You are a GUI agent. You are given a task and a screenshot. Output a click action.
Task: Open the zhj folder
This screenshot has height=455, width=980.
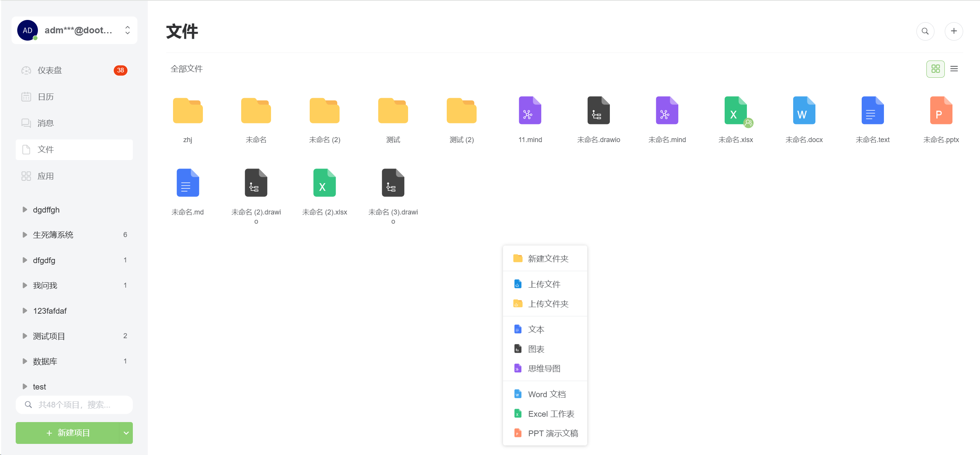pyautogui.click(x=188, y=111)
